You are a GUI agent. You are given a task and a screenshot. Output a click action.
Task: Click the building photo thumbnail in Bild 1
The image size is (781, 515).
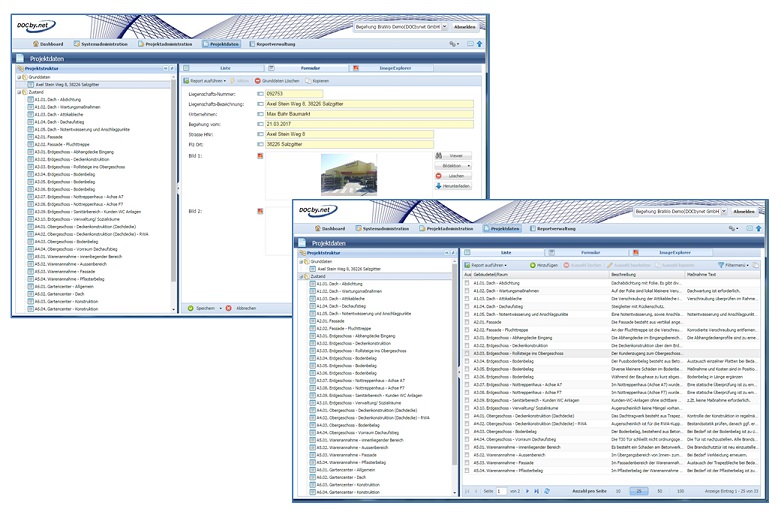349,175
